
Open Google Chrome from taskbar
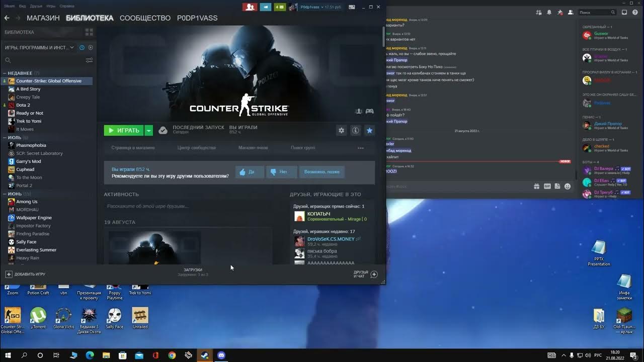172,355
